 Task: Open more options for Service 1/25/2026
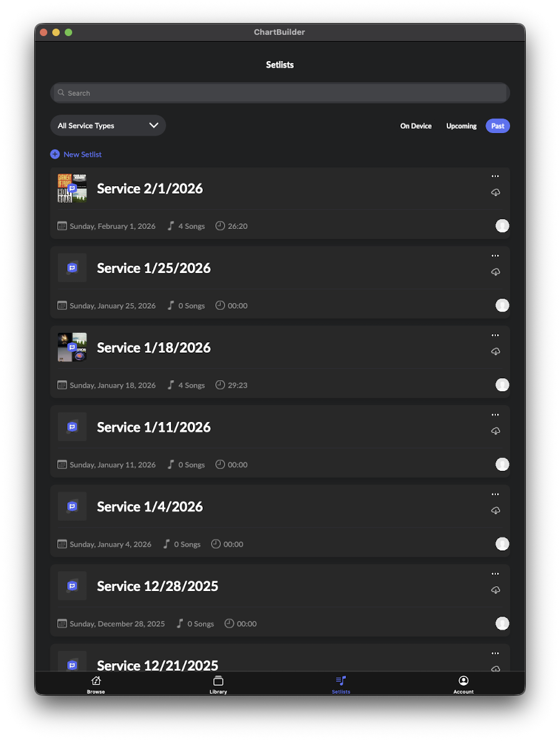tap(495, 256)
